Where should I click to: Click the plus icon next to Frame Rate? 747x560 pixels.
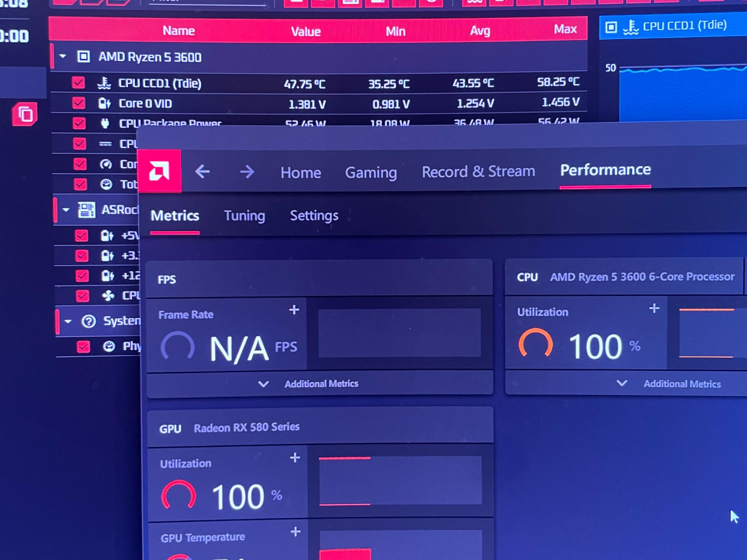coord(294,310)
